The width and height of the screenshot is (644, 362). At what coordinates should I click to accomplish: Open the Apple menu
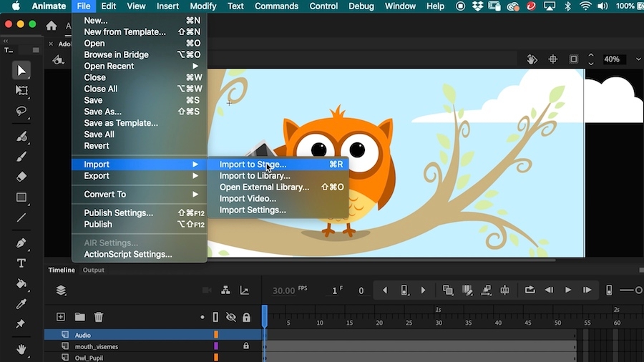(x=16, y=6)
